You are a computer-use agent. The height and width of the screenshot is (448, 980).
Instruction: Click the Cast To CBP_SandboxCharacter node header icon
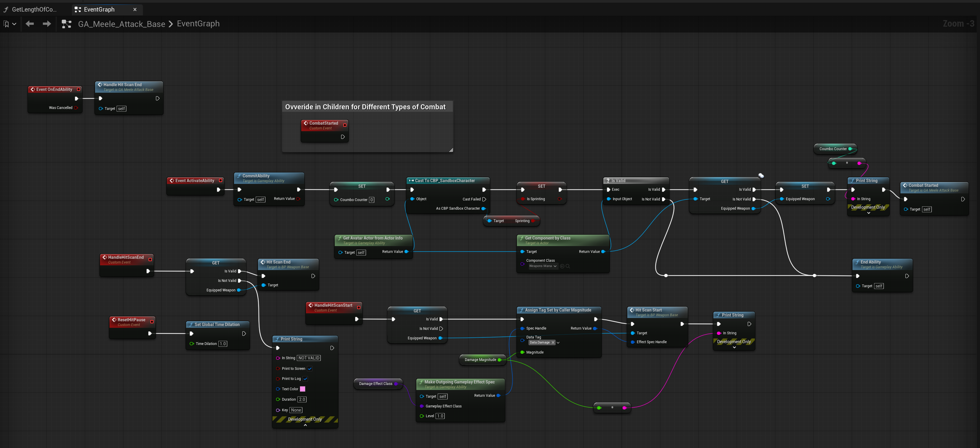(411, 181)
